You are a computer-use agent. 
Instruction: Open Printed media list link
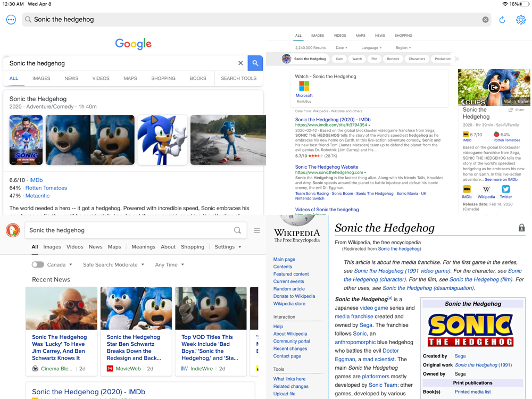tap(472, 392)
